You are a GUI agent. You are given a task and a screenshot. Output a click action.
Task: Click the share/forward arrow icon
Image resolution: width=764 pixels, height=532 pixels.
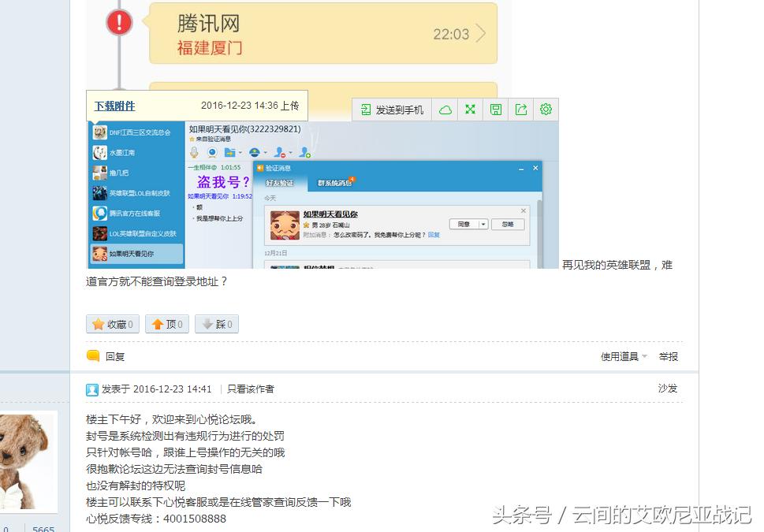(520, 110)
